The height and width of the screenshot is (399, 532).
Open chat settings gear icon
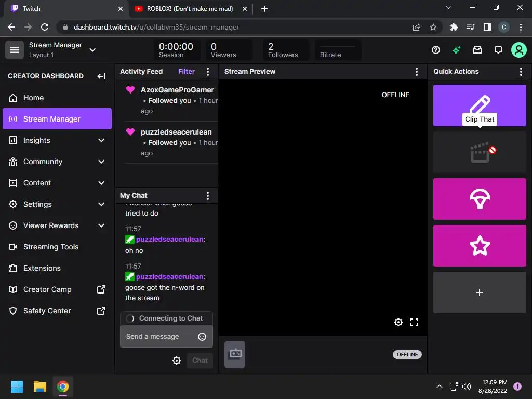click(x=177, y=361)
